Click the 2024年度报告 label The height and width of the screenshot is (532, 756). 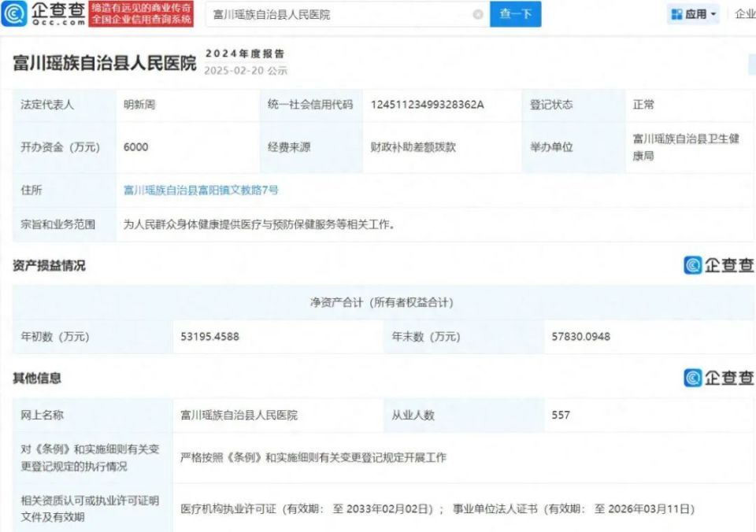(x=245, y=54)
